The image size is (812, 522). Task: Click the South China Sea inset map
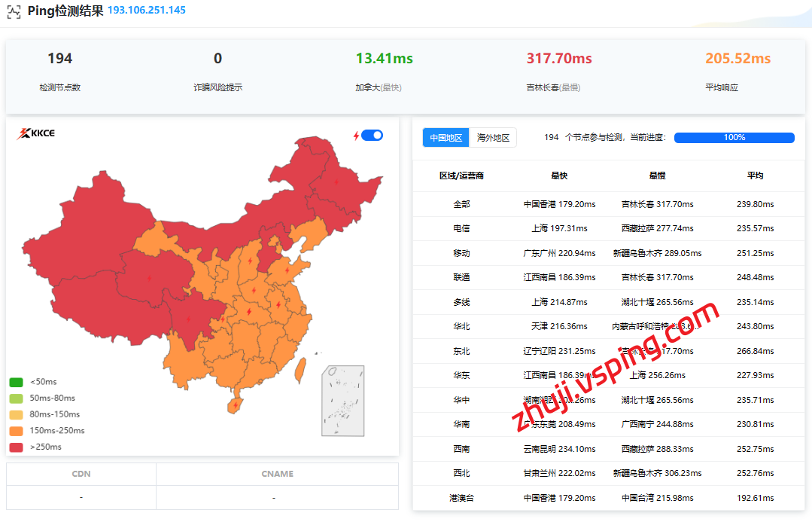pos(343,401)
